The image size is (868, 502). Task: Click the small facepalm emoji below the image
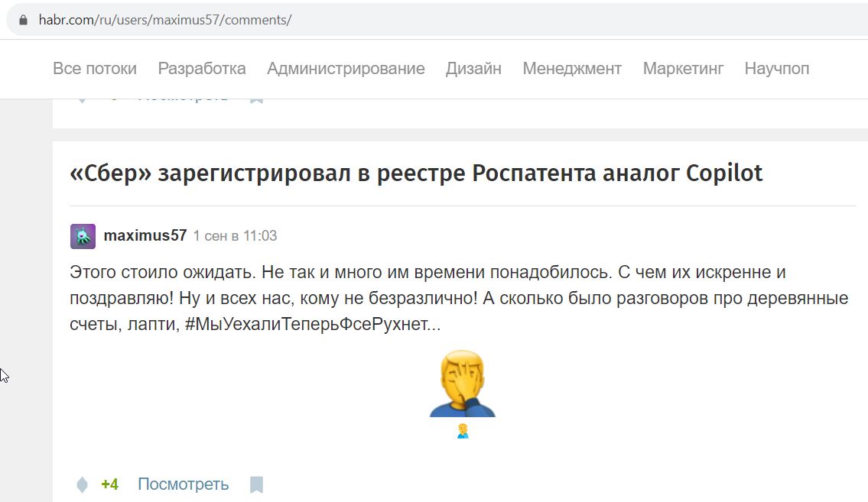463,431
